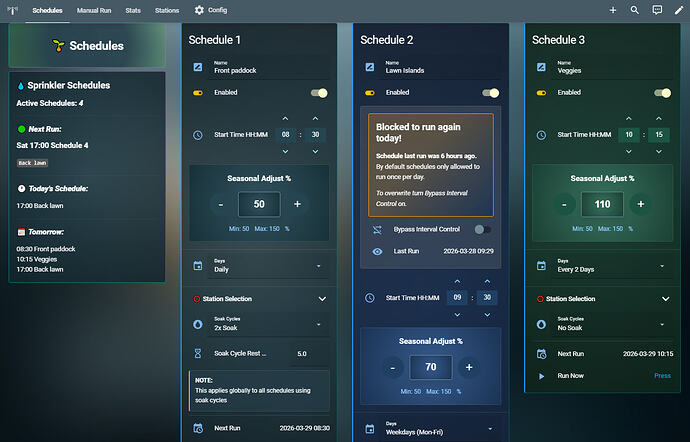The image size is (690, 442).
Task: Open the Stats tab
Action: pyautogui.click(x=133, y=10)
